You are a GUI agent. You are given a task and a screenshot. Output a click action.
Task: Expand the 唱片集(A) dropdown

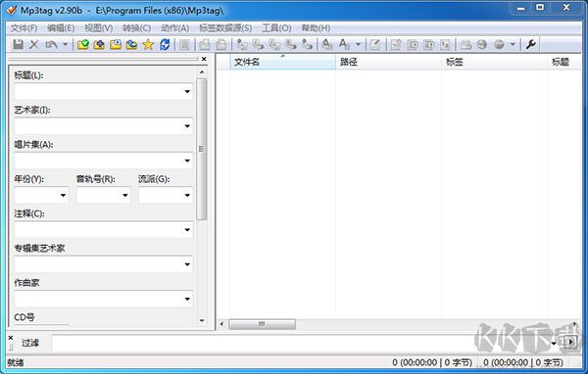coord(187,161)
